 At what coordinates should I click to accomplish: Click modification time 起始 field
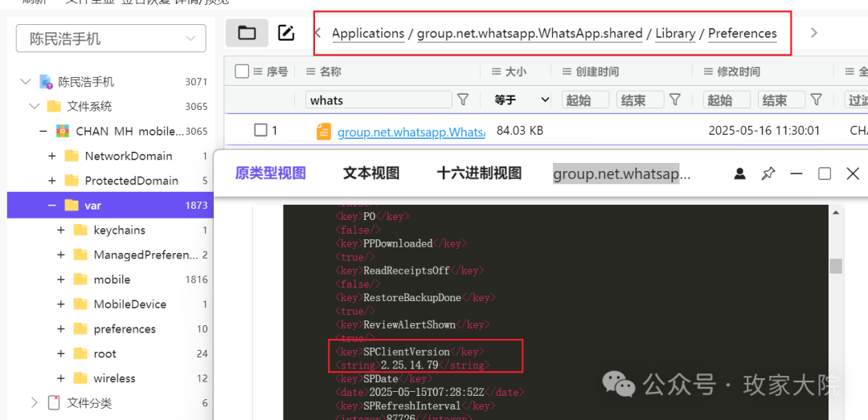[727, 100]
